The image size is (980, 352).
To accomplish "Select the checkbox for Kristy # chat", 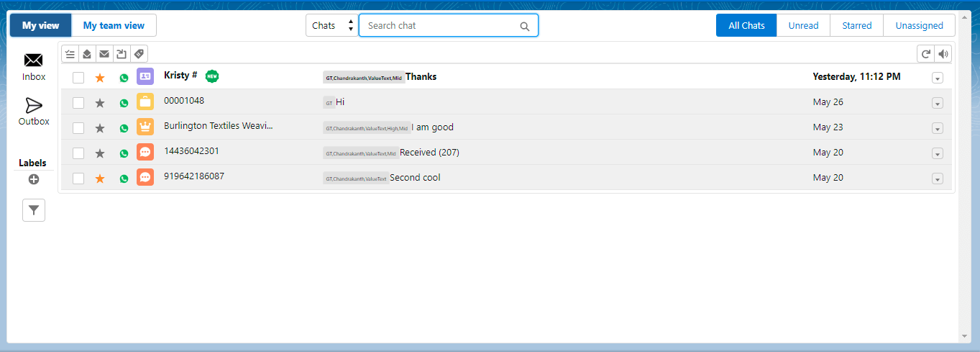I will (x=78, y=78).
